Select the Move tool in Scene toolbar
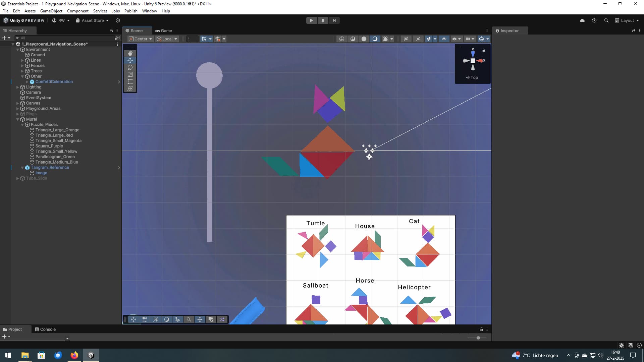Viewport: 644px width, 362px height. click(x=130, y=60)
